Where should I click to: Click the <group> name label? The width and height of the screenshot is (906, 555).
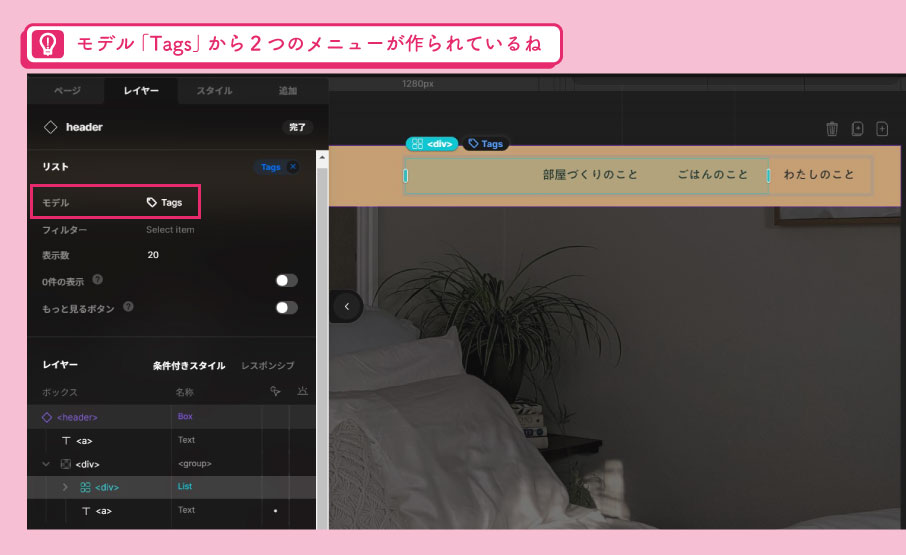point(195,463)
